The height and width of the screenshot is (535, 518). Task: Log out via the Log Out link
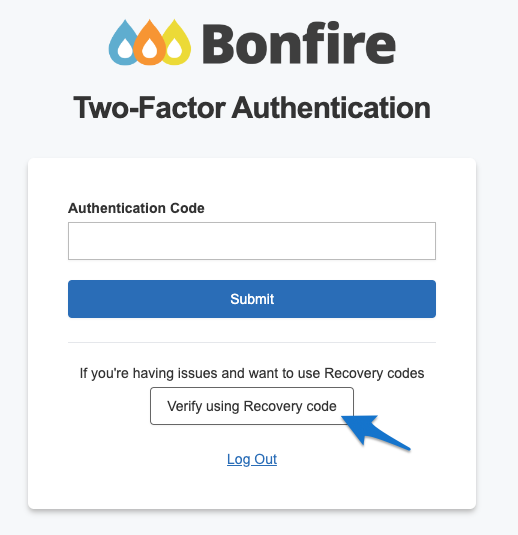click(x=252, y=459)
